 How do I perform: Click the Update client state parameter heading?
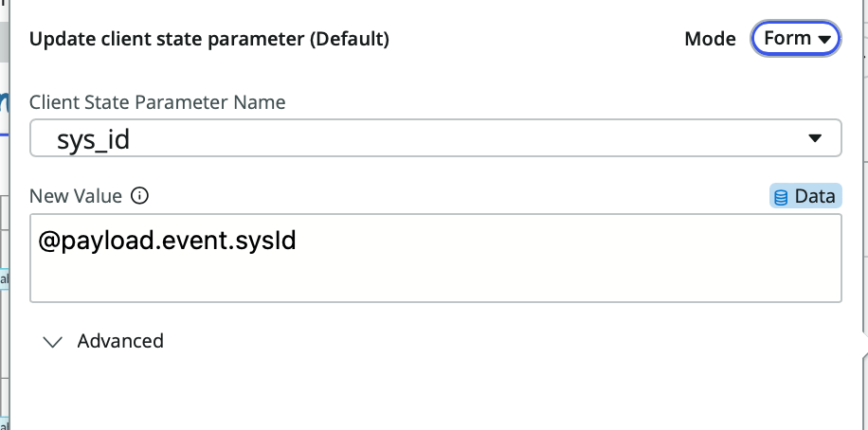pos(209,39)
